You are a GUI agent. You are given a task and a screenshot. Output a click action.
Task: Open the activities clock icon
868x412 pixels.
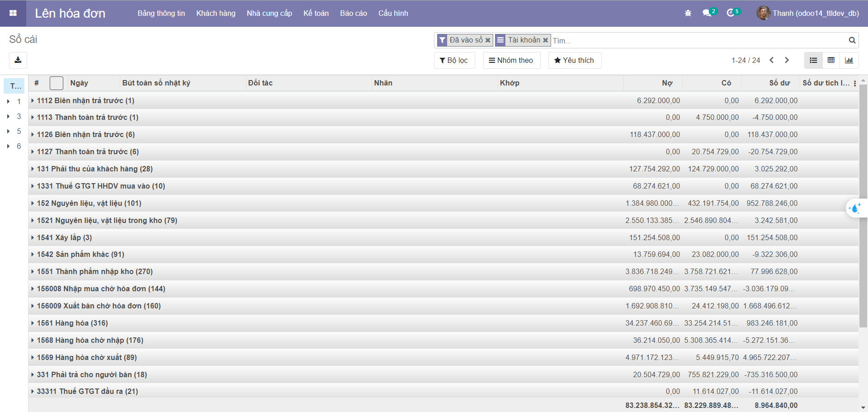click(x=731, y=13)
